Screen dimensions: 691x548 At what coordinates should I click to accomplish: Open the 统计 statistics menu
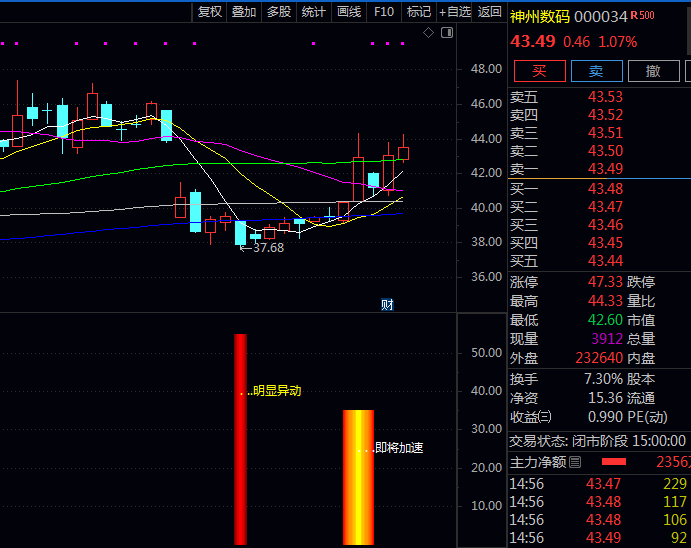314,12
